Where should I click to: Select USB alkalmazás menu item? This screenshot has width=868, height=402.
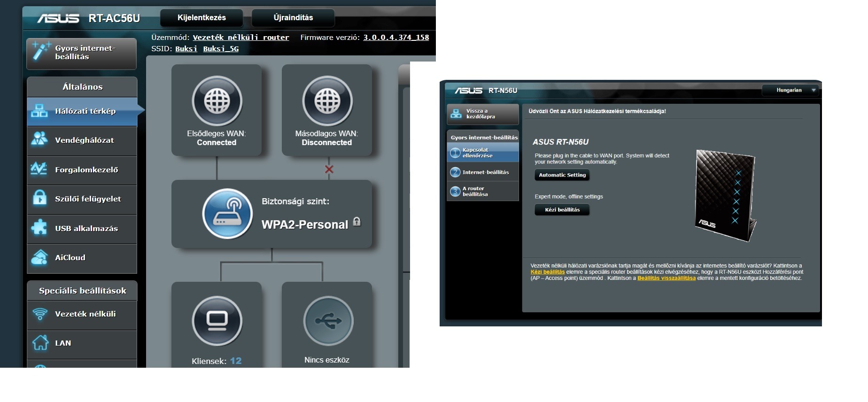pos(82,229)
